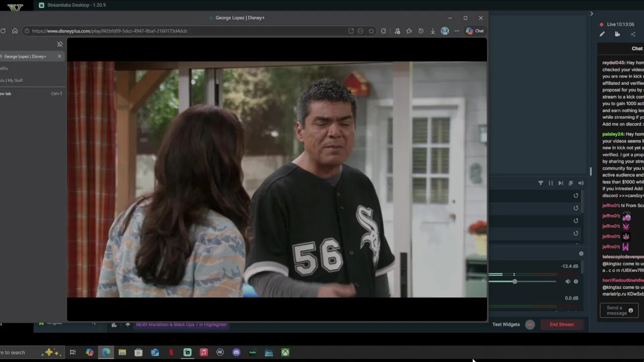Open the browser home icon
The image size is (644, 362).
pyautogui.click(x=15, y=31)
